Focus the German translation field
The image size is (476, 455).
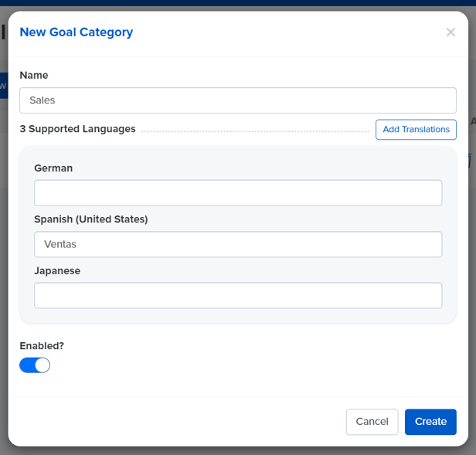[238, 193]
